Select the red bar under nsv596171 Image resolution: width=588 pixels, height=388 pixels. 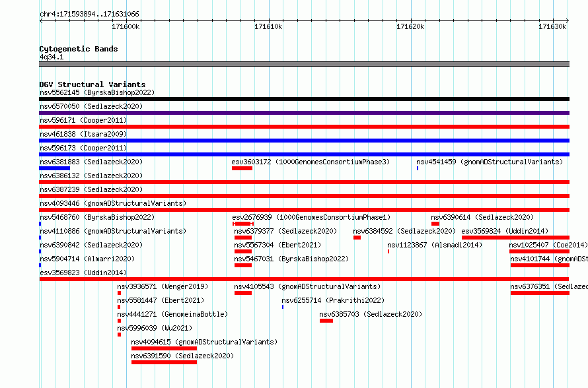[304, 127]
